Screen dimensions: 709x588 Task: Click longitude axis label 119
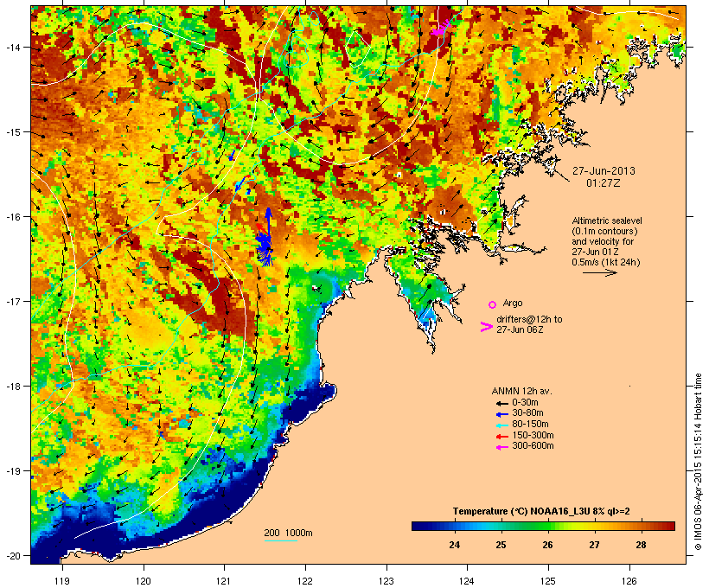62,581
